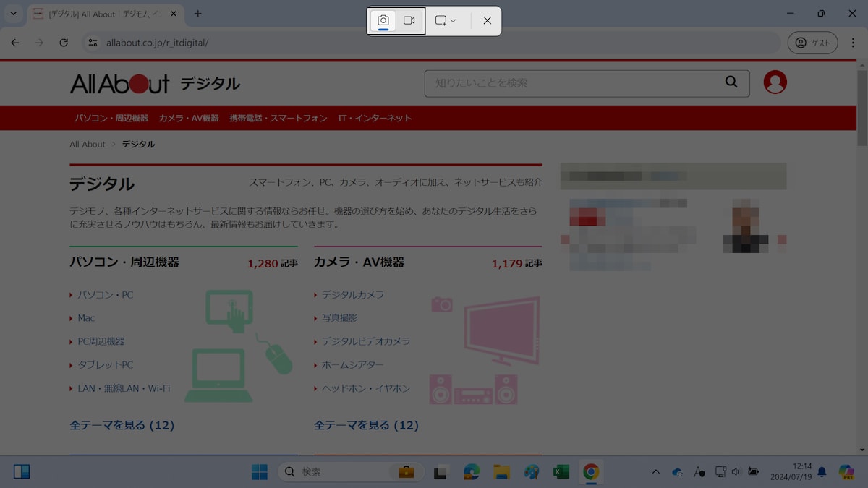Open site information icon in address bar
Screen dimensions: 868x488
click(x=93, y=43)
